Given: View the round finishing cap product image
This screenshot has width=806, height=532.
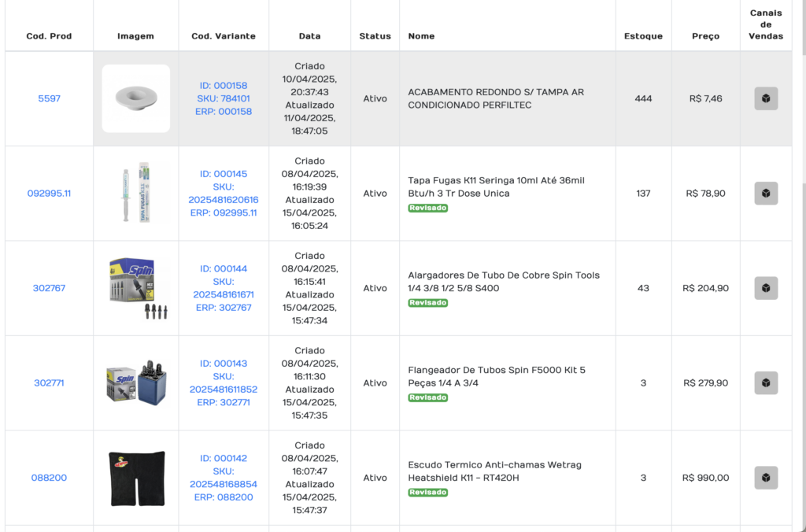Looking at the screenshot, I should coord(136,98).
